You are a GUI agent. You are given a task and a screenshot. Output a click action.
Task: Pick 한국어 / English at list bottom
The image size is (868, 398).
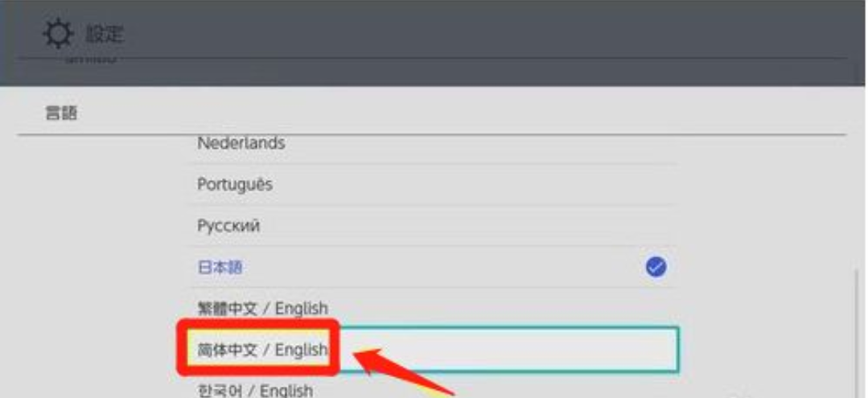(x=254, y=391)
